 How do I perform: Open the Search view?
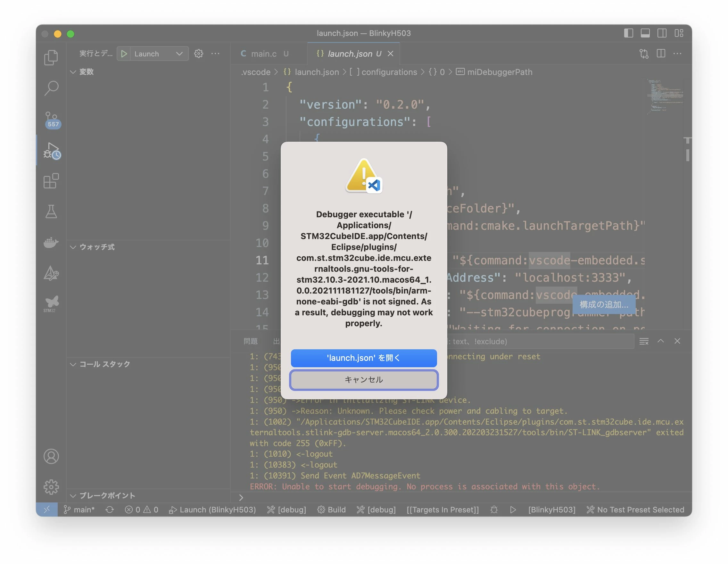point(51,88)
